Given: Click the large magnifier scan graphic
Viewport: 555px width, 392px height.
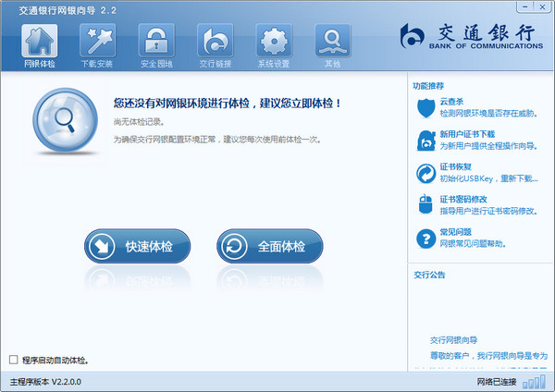Looking at the screenshot, I should tap(61, 125).
